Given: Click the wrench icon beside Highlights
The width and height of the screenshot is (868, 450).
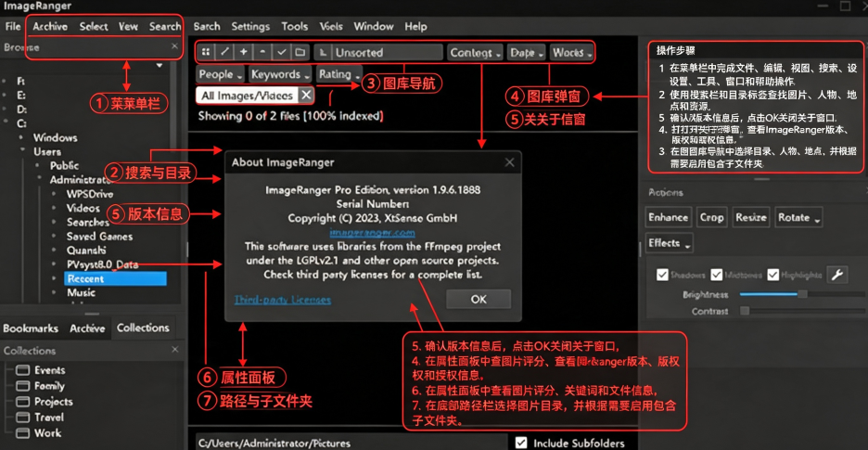Looking at the screenshot, I should pyautogui.click(x=837, y=275).
